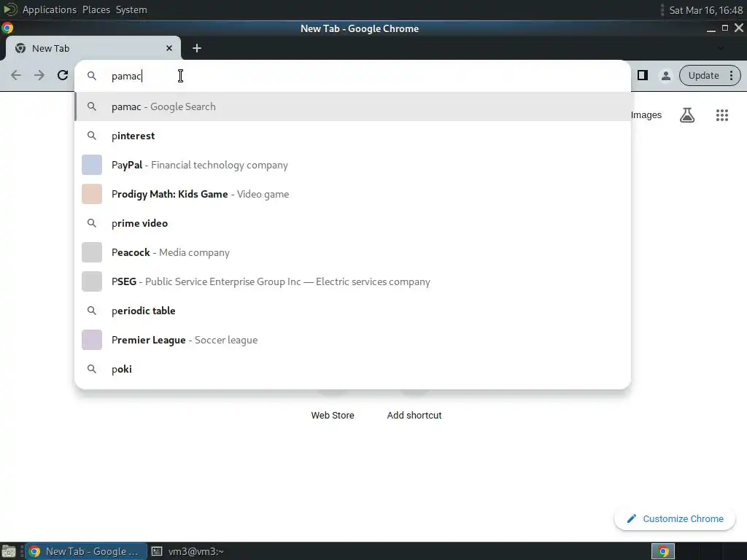This screenshot has height=560, width=747.
Task: Choose PSEG electric services suggestion
Action: tap(353, 281)
